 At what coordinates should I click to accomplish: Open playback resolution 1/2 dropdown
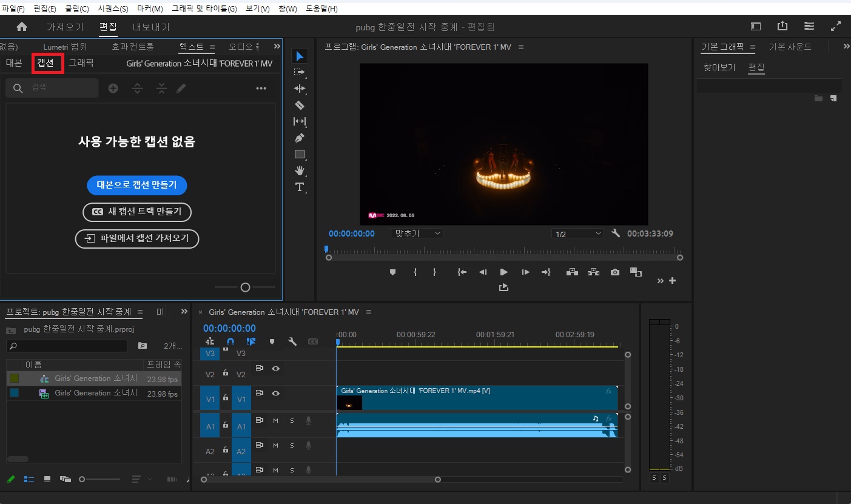click(x=577, y=234)
